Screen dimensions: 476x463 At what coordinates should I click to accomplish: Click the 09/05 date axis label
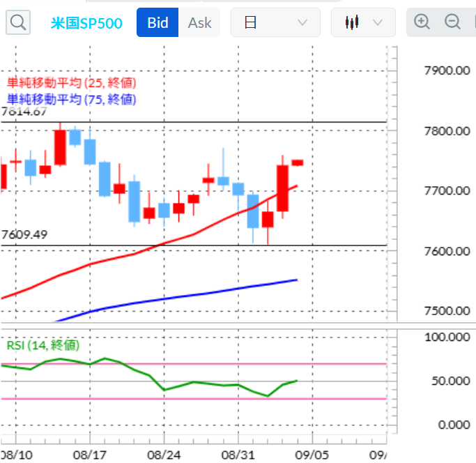312,455
